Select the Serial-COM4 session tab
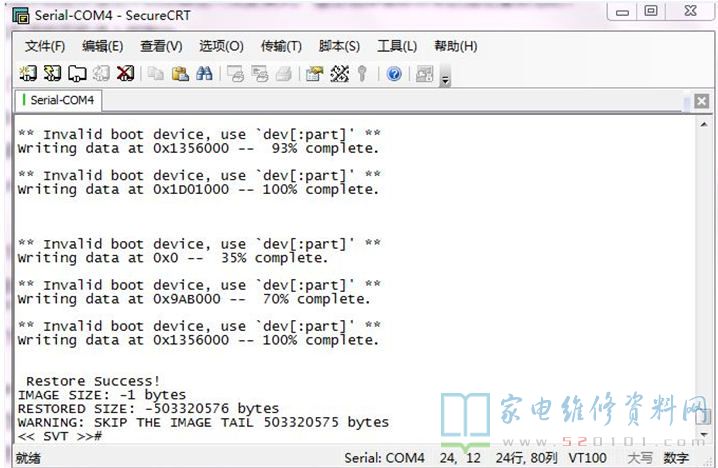 tap(60, 100)
